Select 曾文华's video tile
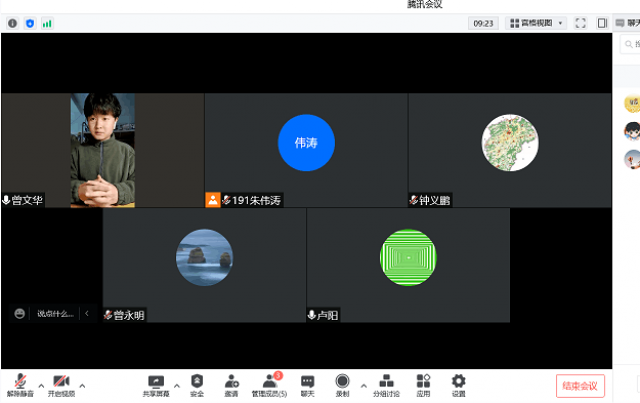The image size is (640, 403). pyautogui.click(x=102, y=150)
